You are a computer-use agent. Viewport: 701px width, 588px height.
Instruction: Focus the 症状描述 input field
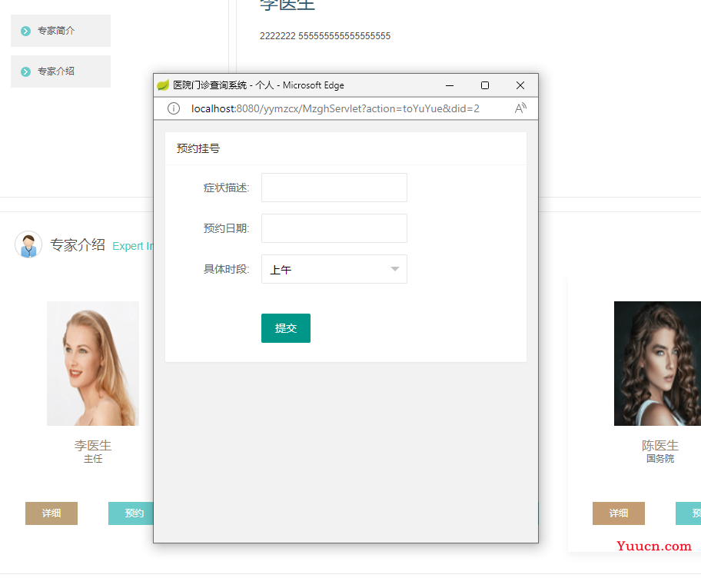(334, 188)
